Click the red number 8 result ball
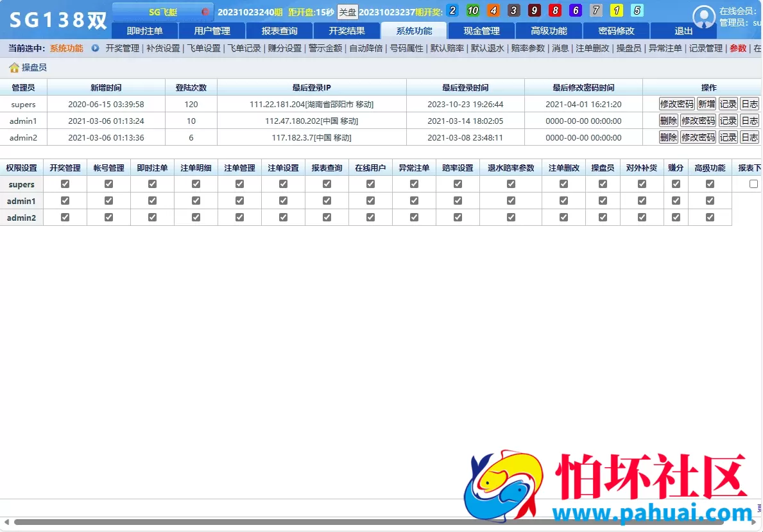 pyautogui.click(x=554, y=10)
